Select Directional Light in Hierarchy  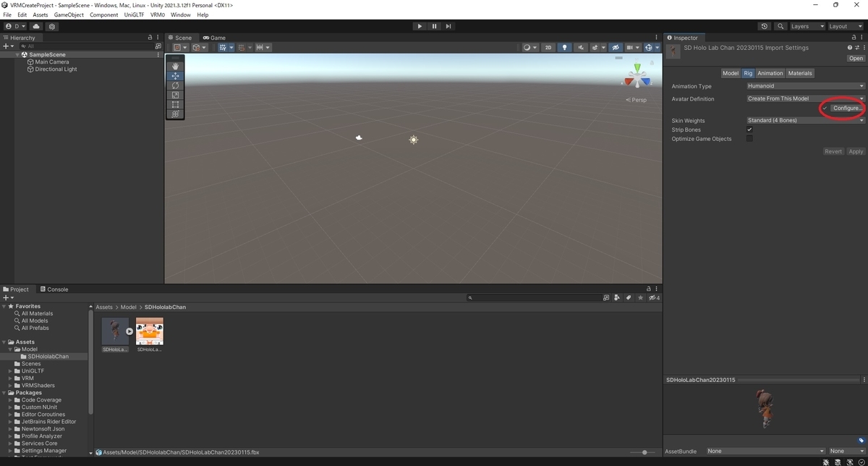point(56,69)
